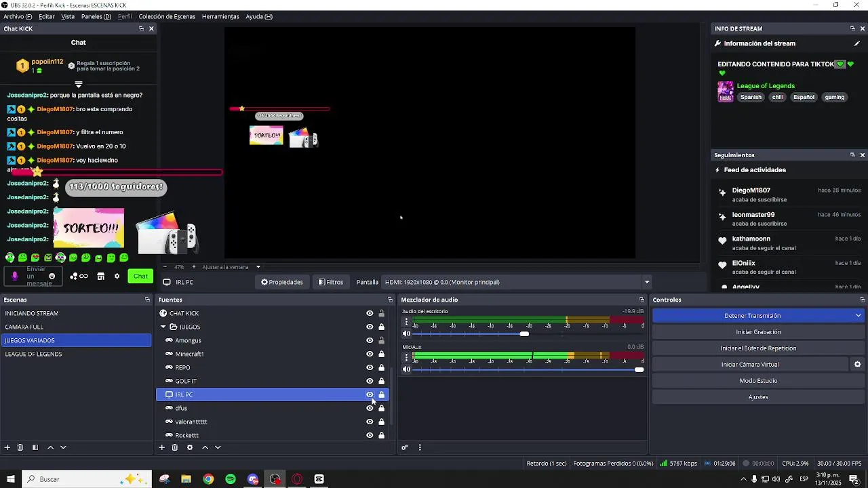
Task: Add a new scene with plus icon
Action: [x=7, y=447]
